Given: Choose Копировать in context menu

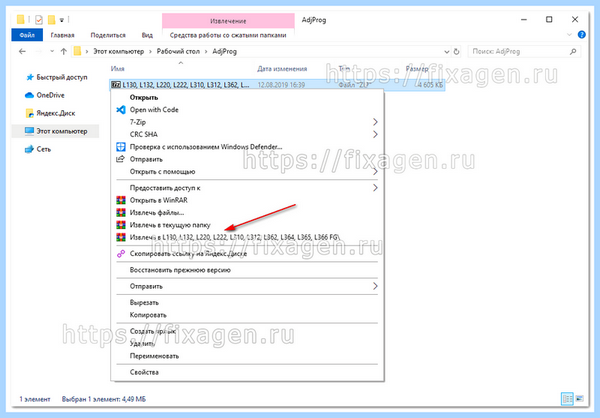Looking at the screenshot, I should 148,315.
